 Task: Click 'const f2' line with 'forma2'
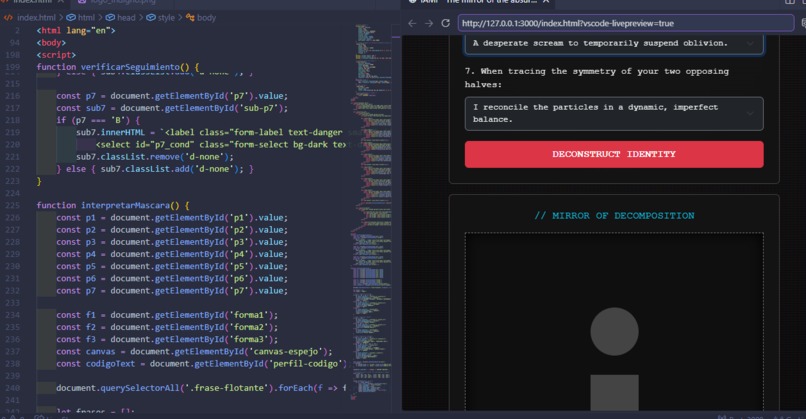[x=167, y=327]
